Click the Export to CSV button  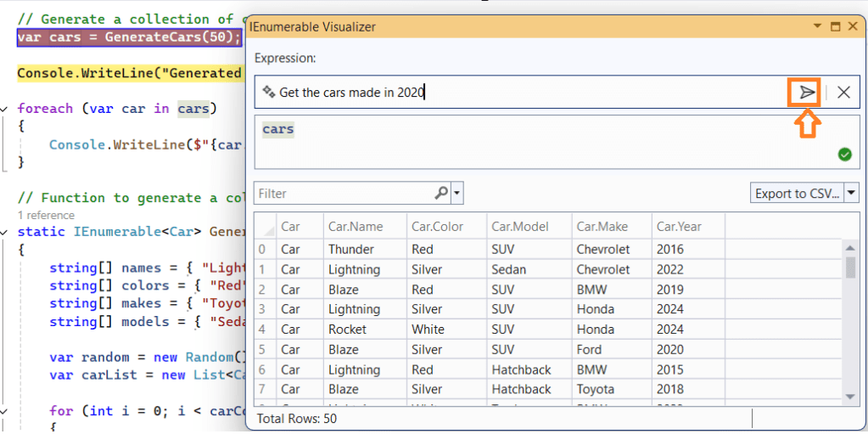[x=797, y=194]
